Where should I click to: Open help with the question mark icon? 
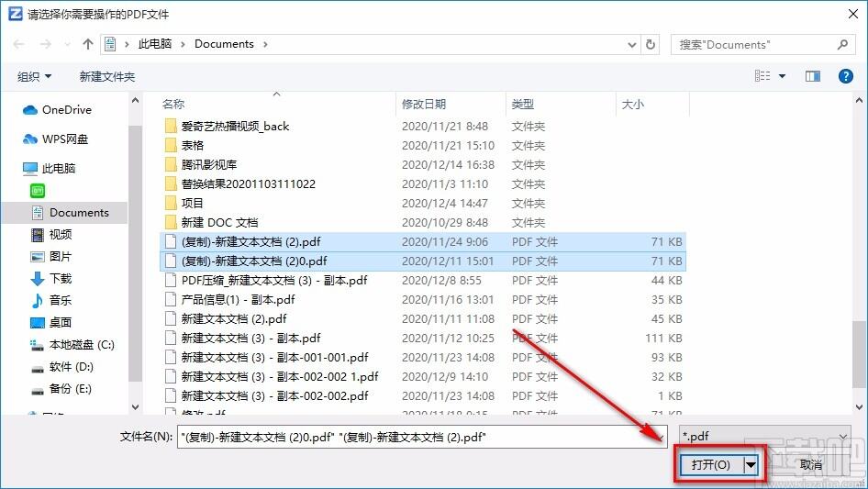tap(845, 76)
